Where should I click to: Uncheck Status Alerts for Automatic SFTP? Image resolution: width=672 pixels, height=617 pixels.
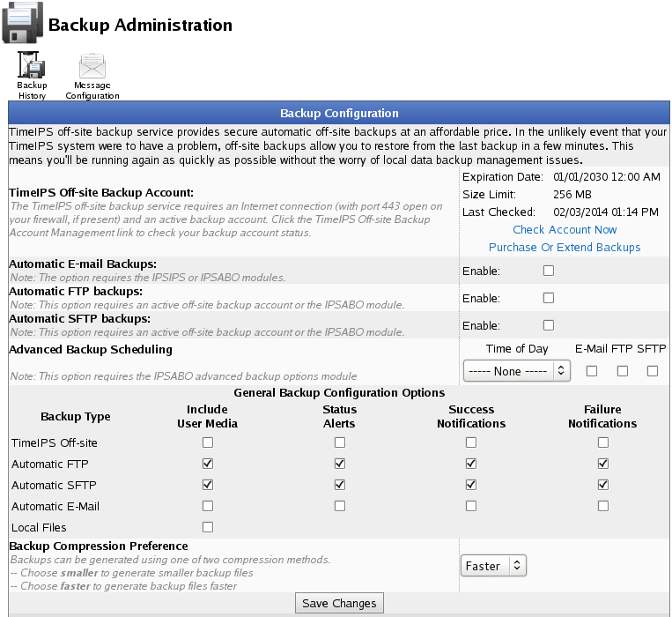point(340,485)
